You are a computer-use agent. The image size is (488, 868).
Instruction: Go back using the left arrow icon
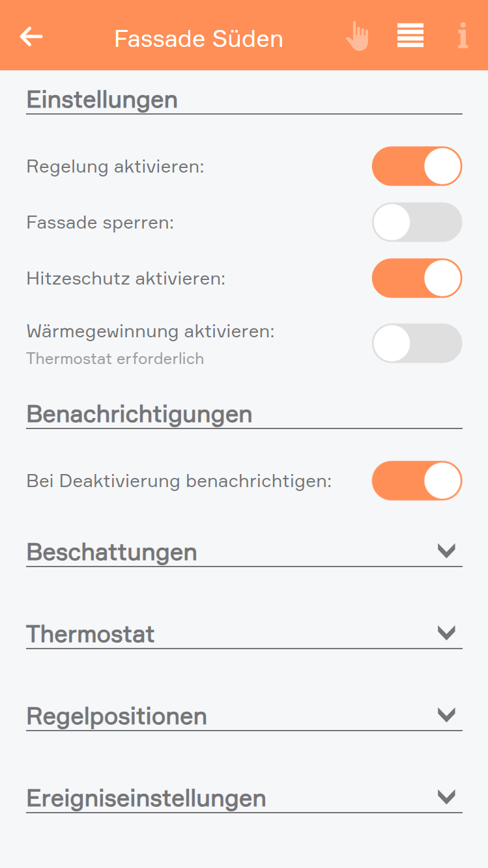[x=31, y=36]
